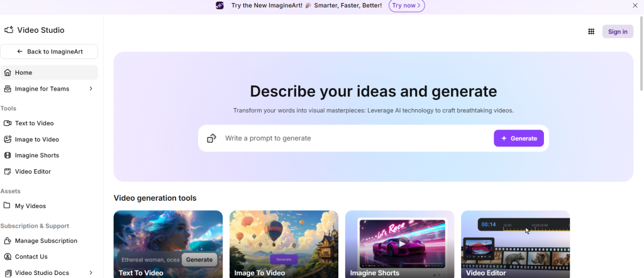Go Back to ImagineArt
Viewport: 644px width, 278px height.
click(49, 52)
